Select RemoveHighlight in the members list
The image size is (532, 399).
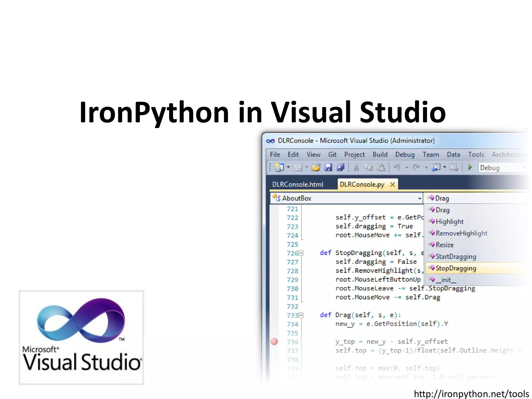[476, 233]
